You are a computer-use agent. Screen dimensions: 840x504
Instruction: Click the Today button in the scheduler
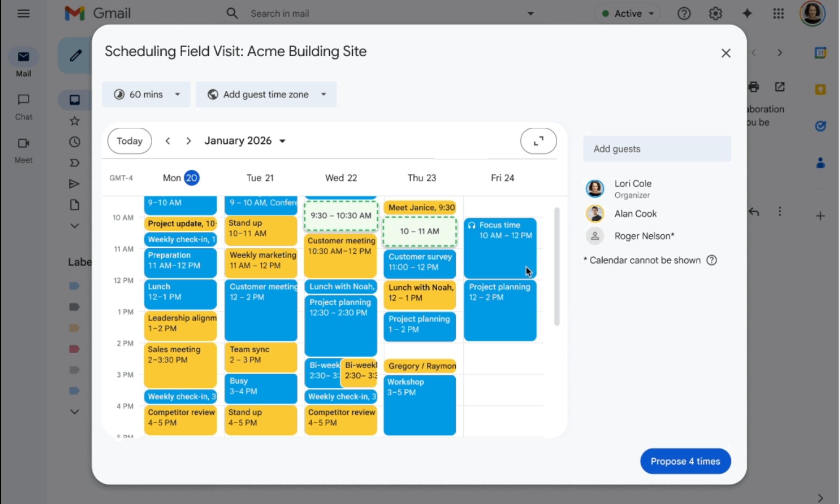tap(129, 141)
